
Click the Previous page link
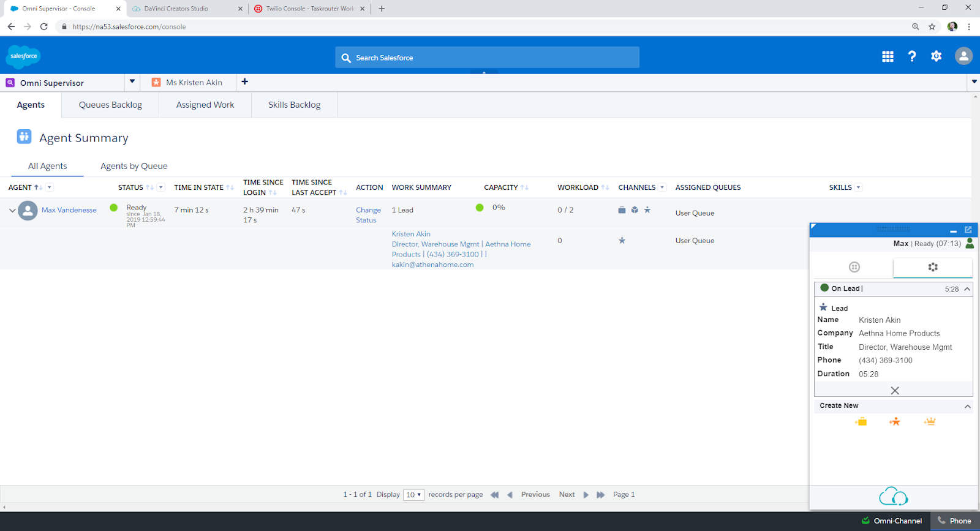(x=535, y=495)
